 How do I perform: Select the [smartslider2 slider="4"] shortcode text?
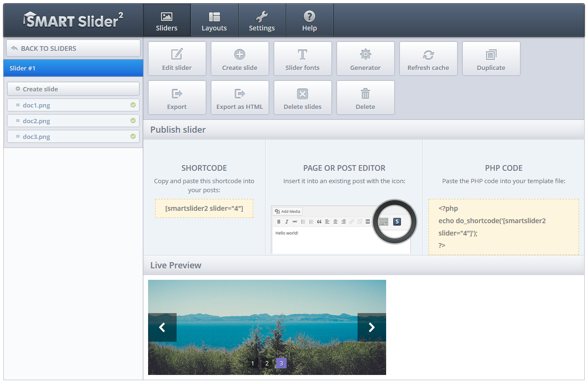pyautogui.click(x=204, y=208)
